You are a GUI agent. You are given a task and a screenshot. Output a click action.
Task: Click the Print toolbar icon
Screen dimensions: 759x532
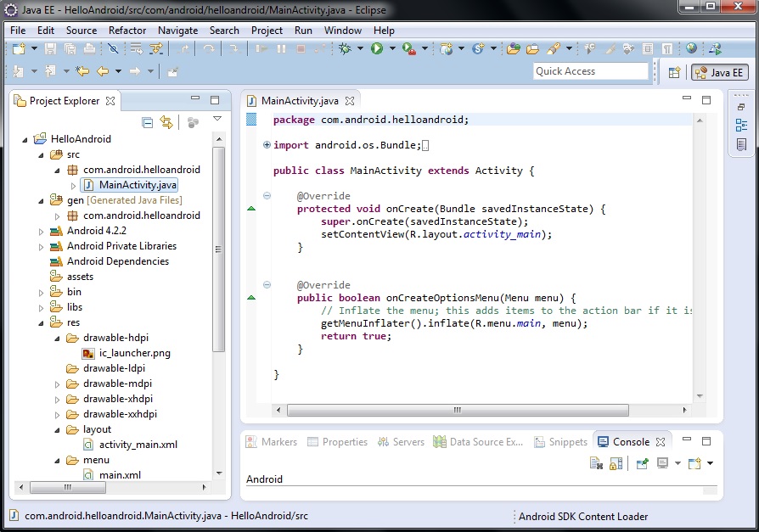tap(89, 48)
